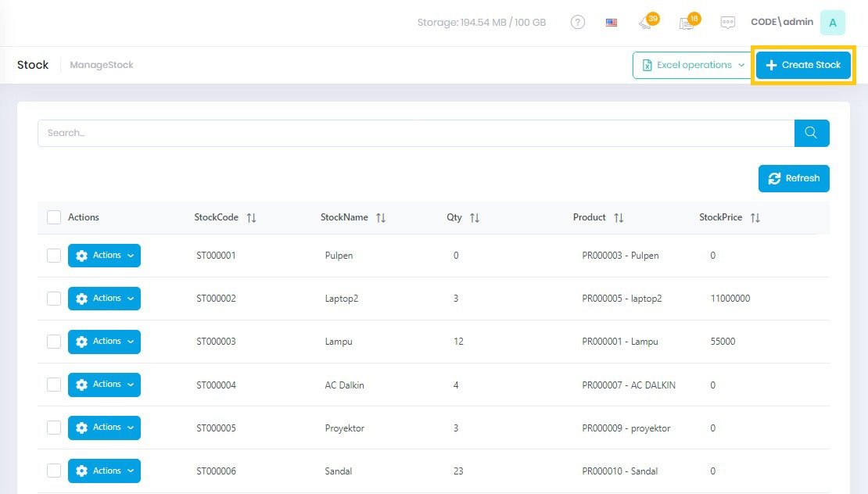The image size is (868, 494).
Task: Toggle the select-all checkbox in header
Action: pos(54,217)
